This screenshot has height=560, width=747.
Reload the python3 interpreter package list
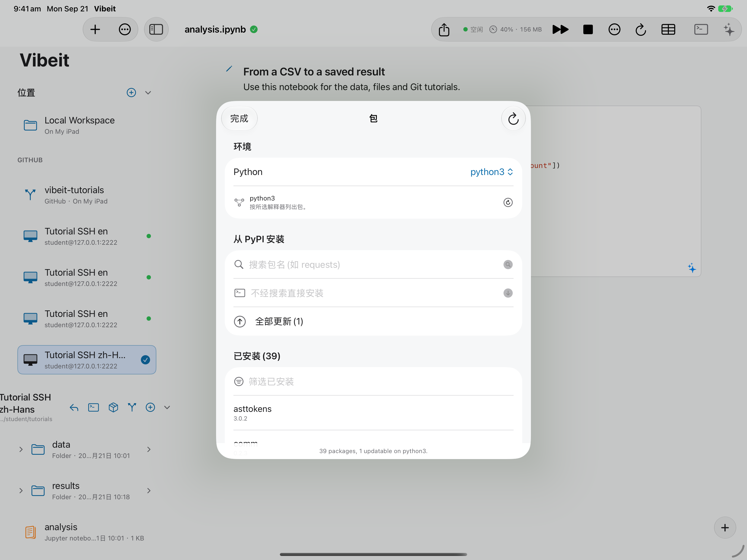coord(508,202)
